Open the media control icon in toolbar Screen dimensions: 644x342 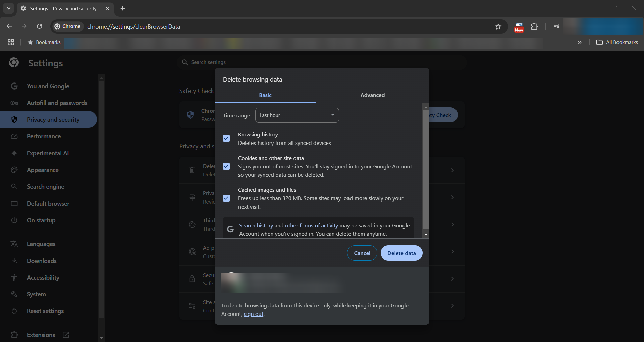click(x=557, y=26)
